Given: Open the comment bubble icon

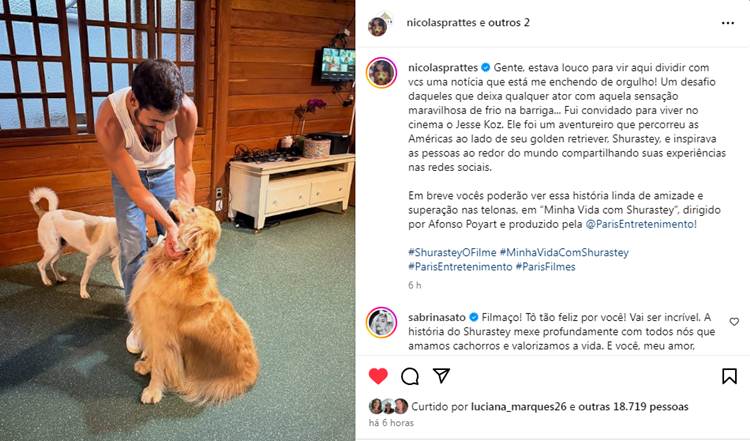Looking at the screenshot, I should pyautogui.click(x=410, y=376).
